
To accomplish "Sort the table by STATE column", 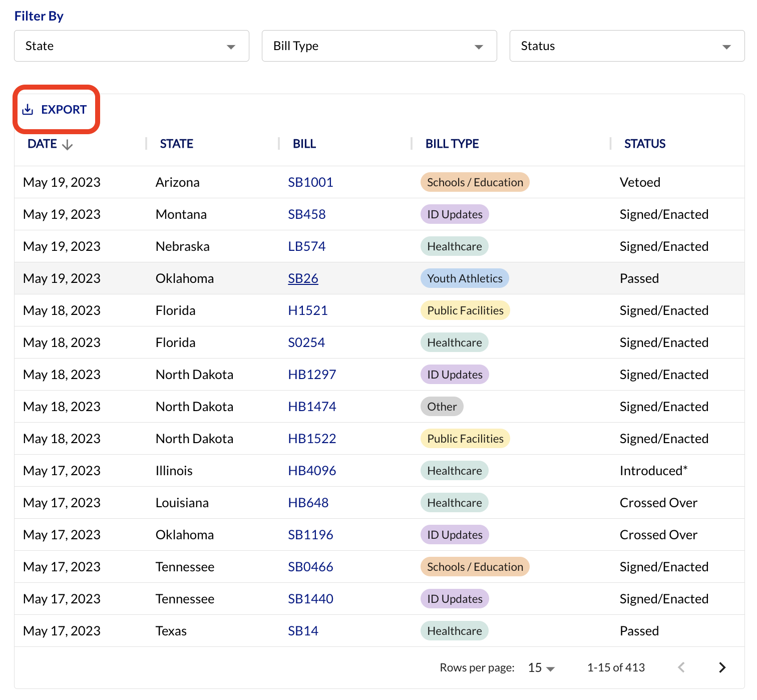I will [x=176, y=144].
